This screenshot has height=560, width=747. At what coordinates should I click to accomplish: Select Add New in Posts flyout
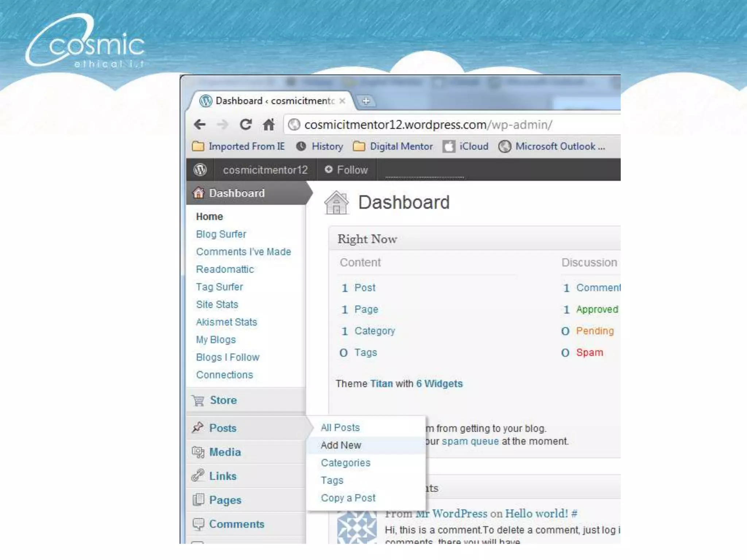[341, 445]
